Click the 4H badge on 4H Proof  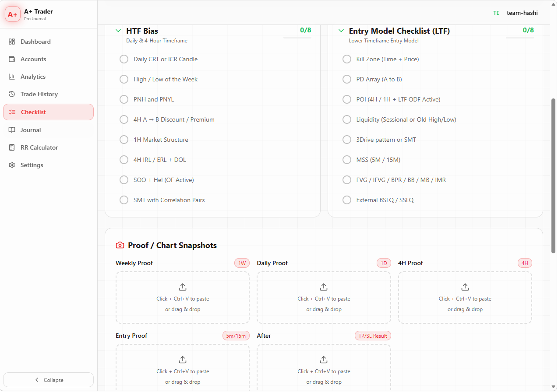tap(525, 263)
